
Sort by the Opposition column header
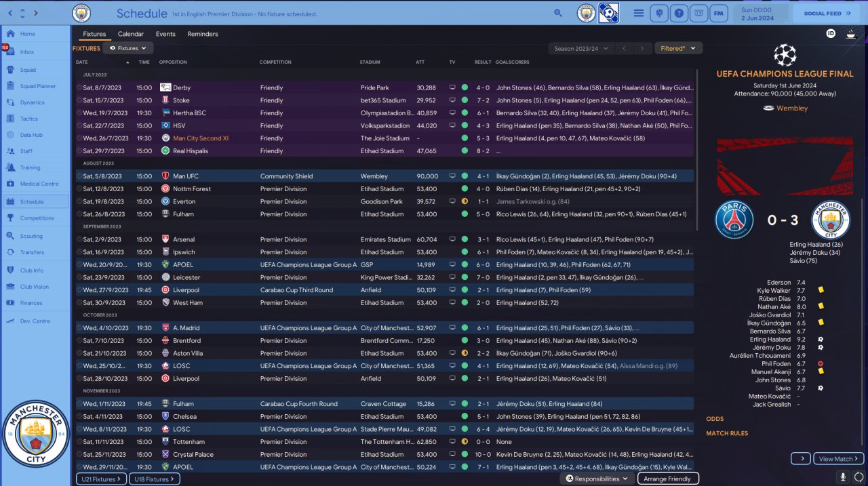point(173,62)
